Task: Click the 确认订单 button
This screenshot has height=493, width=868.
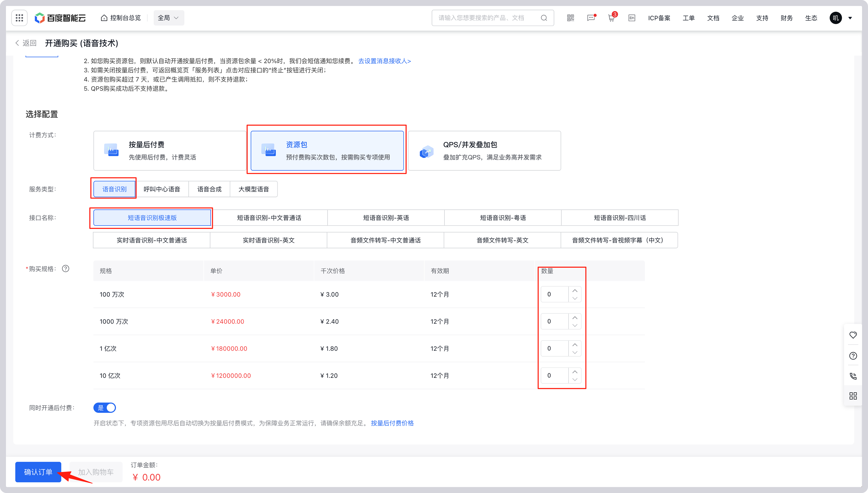Action: 38,472
